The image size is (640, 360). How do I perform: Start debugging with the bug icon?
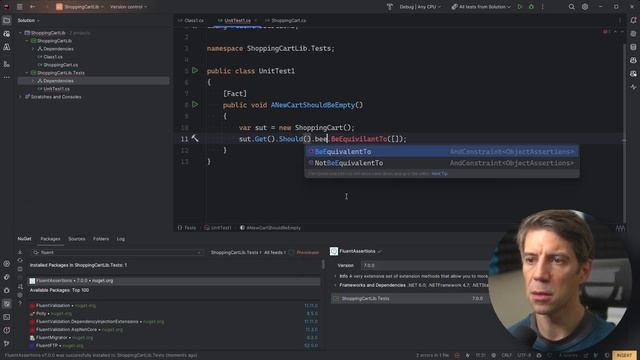[x=531, y=7]
